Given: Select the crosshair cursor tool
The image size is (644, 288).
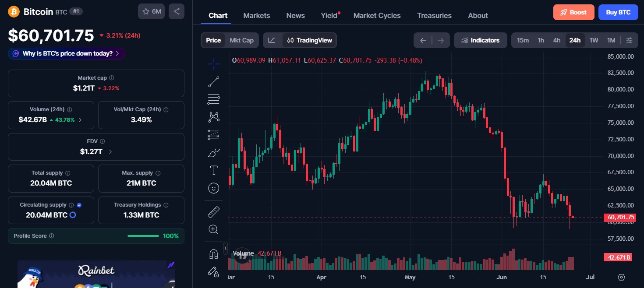Looking at the screenshot, I should [x=214, y=64].
